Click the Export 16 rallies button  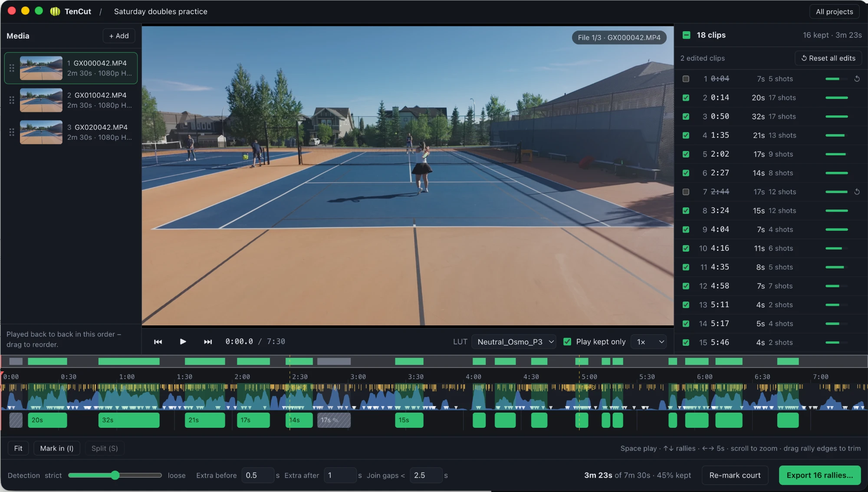click(x=819, y=475)
